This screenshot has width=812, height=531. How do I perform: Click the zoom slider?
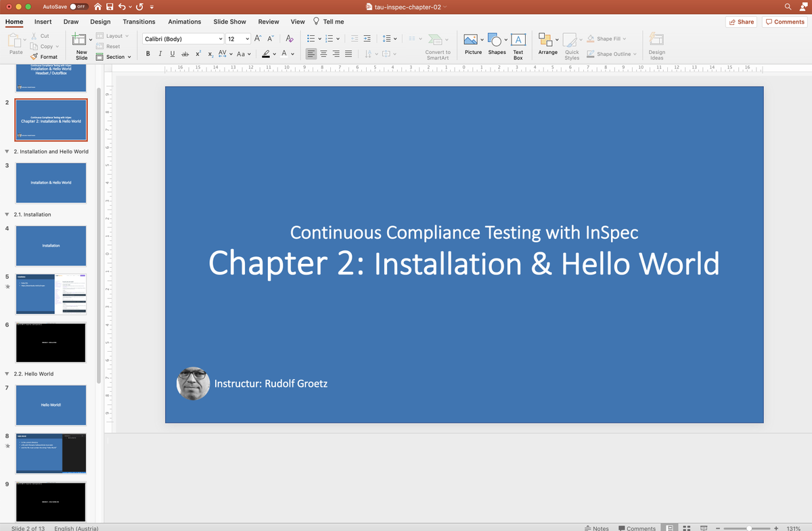(748, 528)
